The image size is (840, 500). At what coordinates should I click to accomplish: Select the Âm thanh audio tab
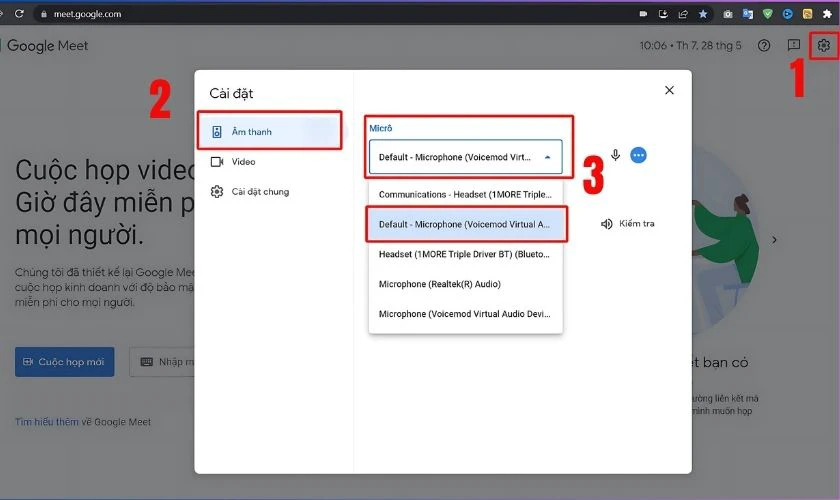point(269,131)
